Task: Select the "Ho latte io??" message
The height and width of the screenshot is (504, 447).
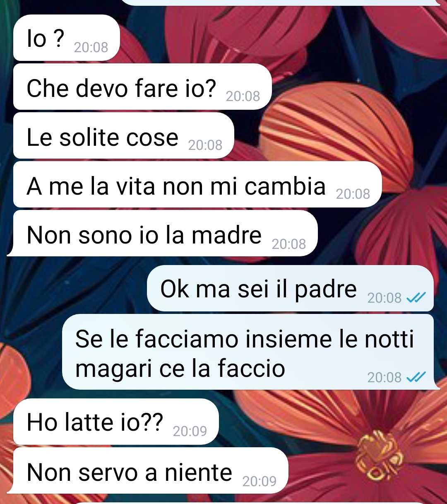Action: 116,422
